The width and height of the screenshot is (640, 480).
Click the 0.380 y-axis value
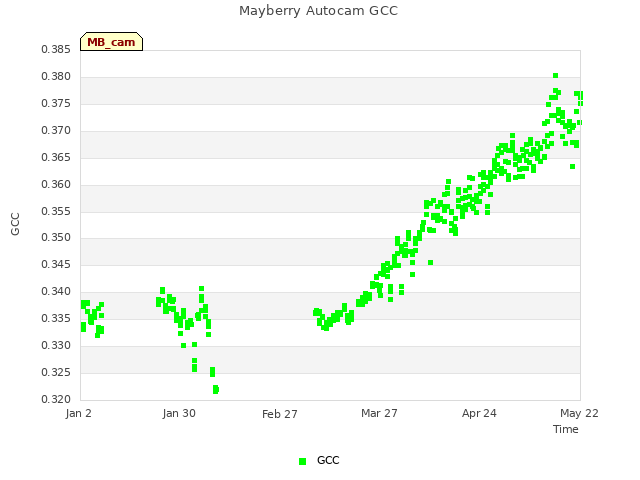click(56, 76)
